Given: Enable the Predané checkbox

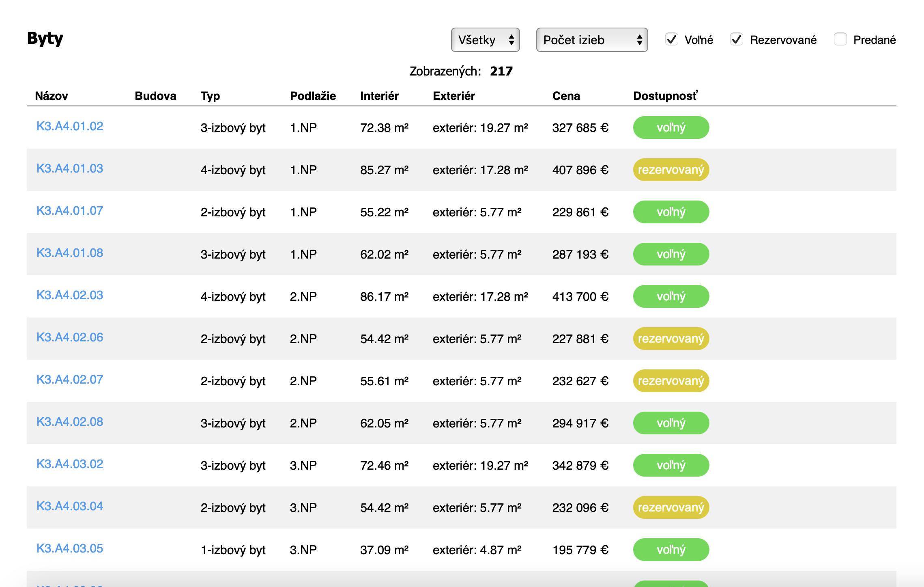Looking at the screenshot, I should coord(840,39).
